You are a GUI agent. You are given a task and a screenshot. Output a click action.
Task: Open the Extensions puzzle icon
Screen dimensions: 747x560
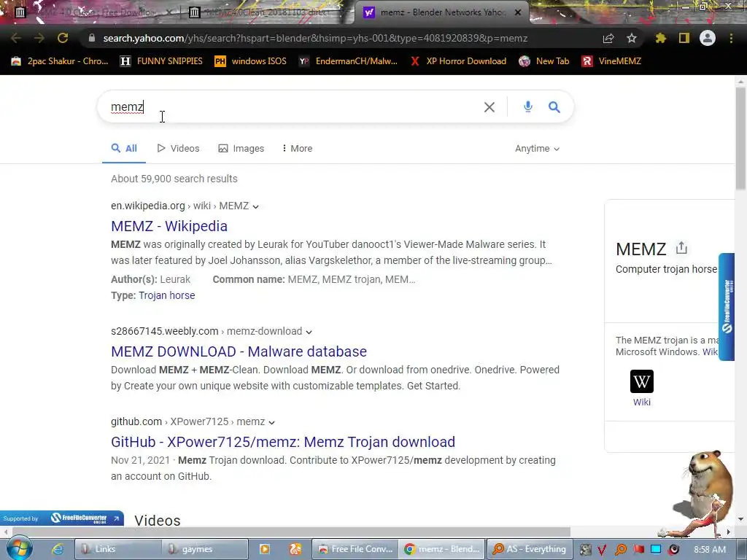coord(660,38)
